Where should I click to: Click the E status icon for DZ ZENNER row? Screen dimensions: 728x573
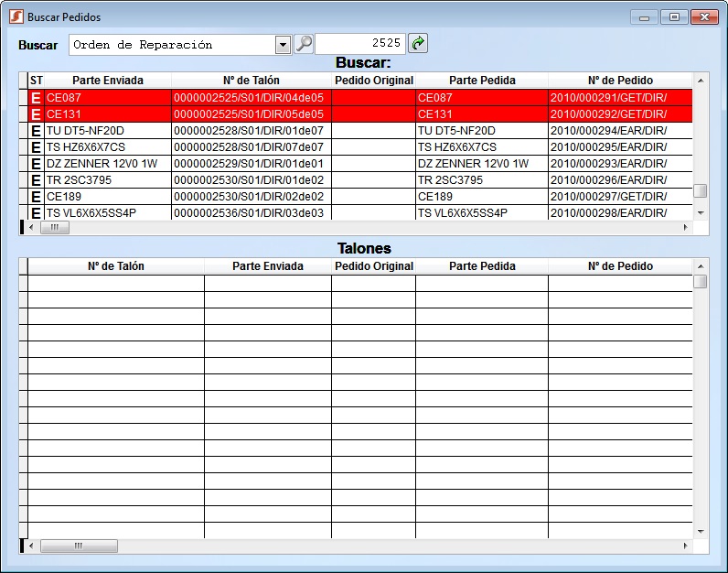37,164
